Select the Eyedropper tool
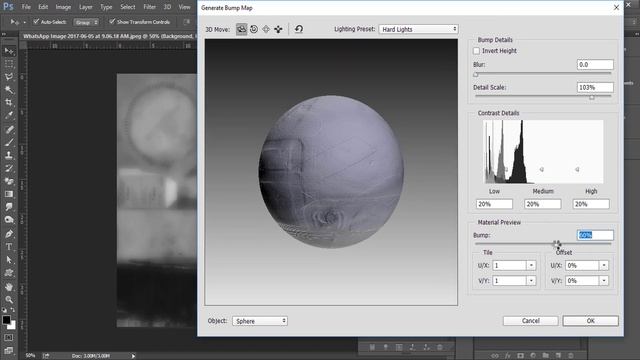Image resolution: width=640 pixels, height=360 pixels. pyautogui.click(x=9, y=116)
